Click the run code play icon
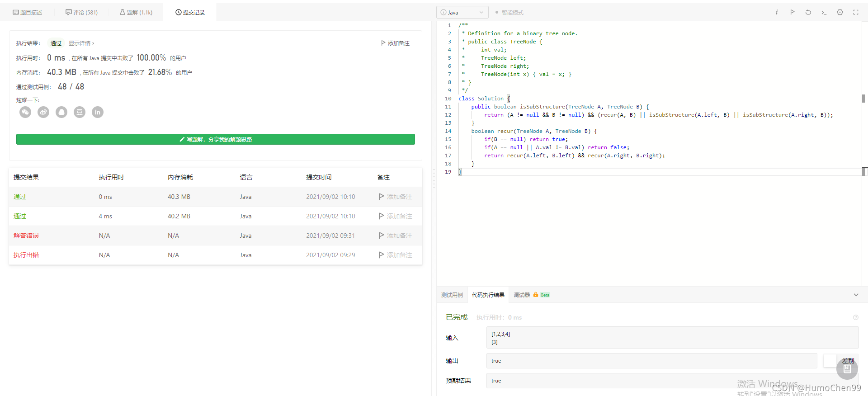This screenshot has width=868, height=396. (x=793, y=12)
